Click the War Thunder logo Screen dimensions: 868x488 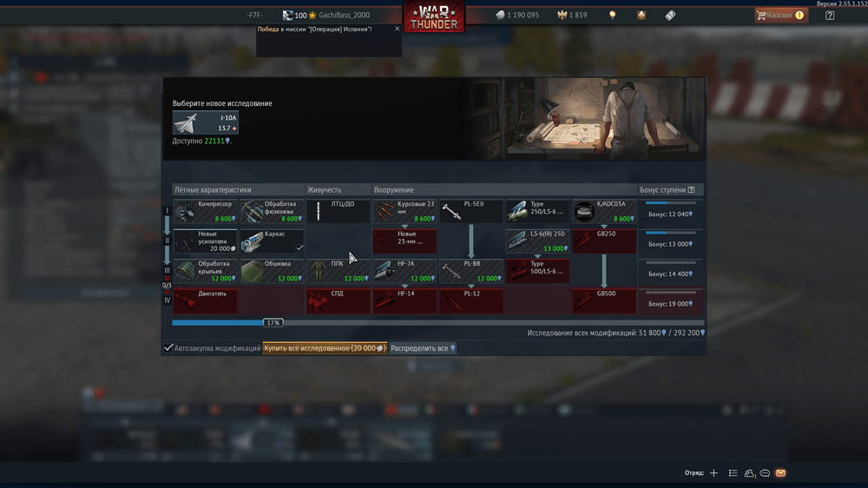(x=434, y=16)
